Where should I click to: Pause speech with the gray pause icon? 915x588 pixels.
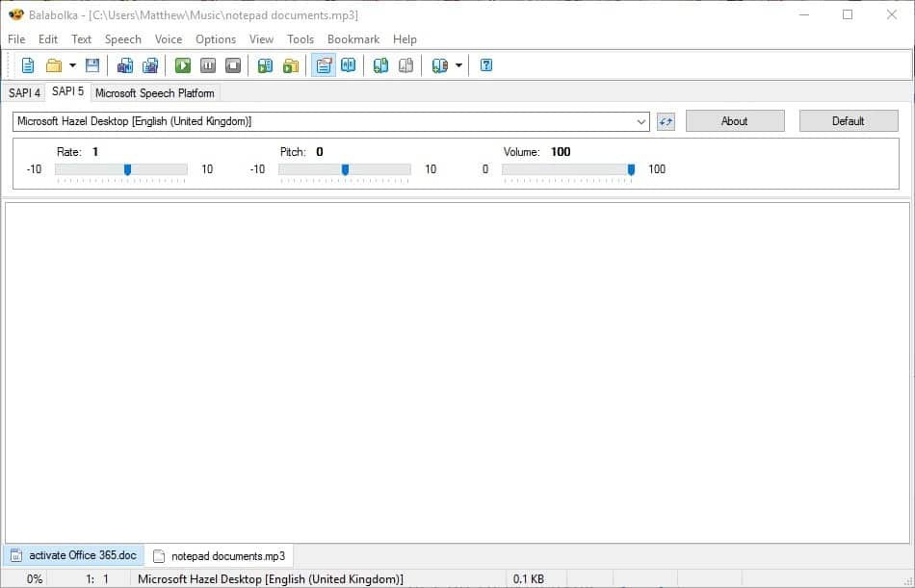[x=208, y=65]
